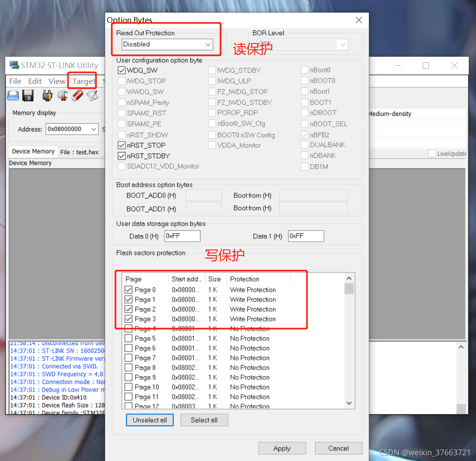Image resolution: width=476 pixels, height=461 pixels.
Task: Select the Page 6 row label
Action: click(x=145, y=348)
